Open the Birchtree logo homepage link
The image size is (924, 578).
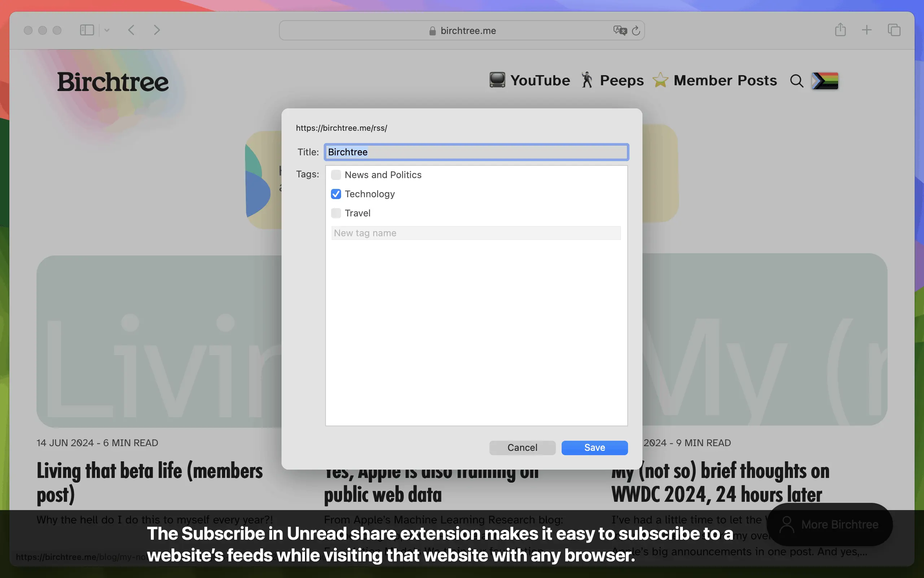coord(113,82)
